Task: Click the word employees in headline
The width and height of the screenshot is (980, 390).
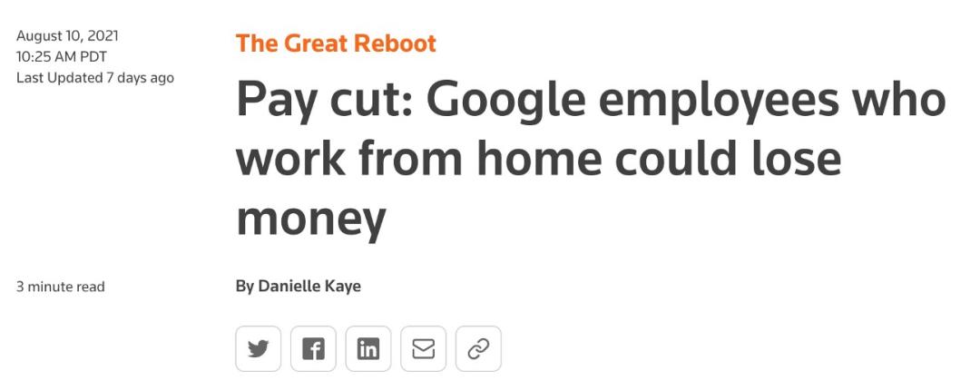Action: 719,103
